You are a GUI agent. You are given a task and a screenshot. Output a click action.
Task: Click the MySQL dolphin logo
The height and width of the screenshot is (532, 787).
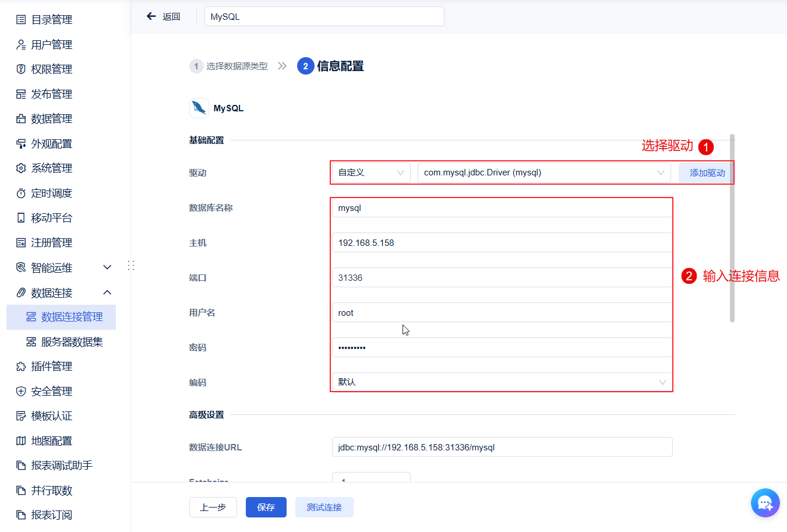click(x=199, y=108)
